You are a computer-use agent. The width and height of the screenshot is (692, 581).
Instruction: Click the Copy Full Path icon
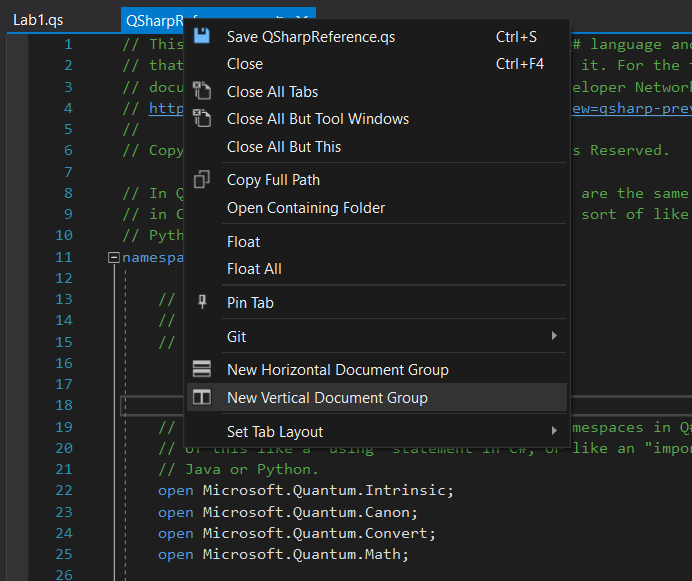pyautogui.click(x=202, y=180)
